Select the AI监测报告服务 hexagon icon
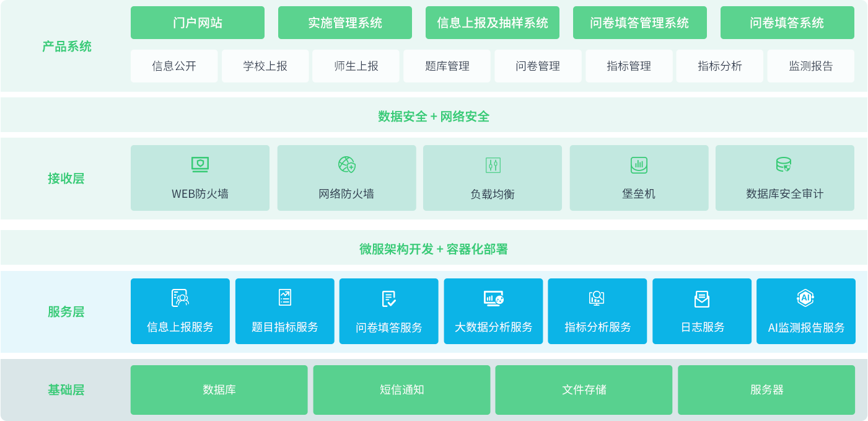The width and height of the screenshot is (868, 421). (x=805, y=298)
